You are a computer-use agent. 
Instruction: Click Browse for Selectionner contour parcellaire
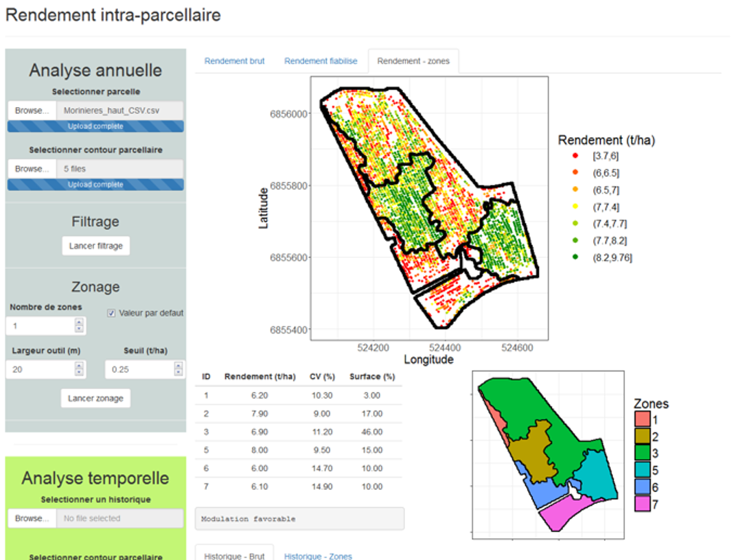tap(32, 169)
